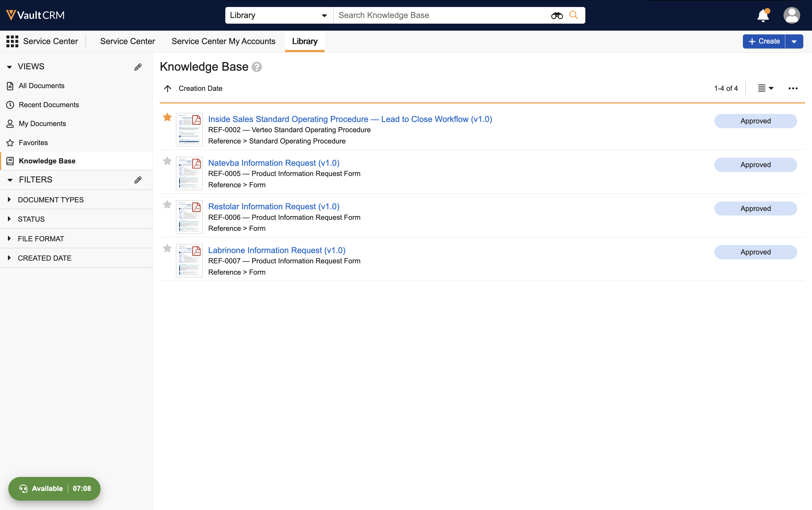Favorite the Natevba Information Request star
Screen dimensions: 812x510
click(167, 161)
